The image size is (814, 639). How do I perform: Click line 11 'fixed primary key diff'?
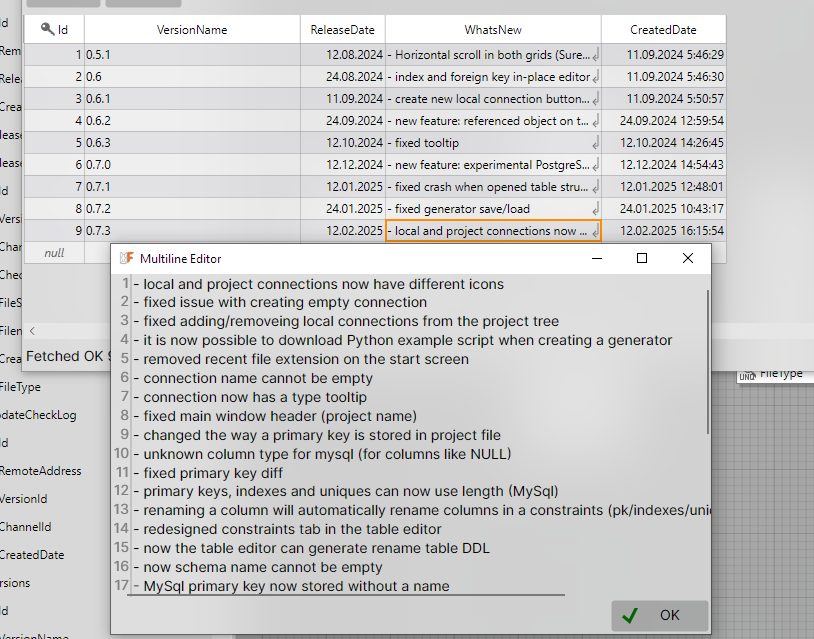(208, 473)
